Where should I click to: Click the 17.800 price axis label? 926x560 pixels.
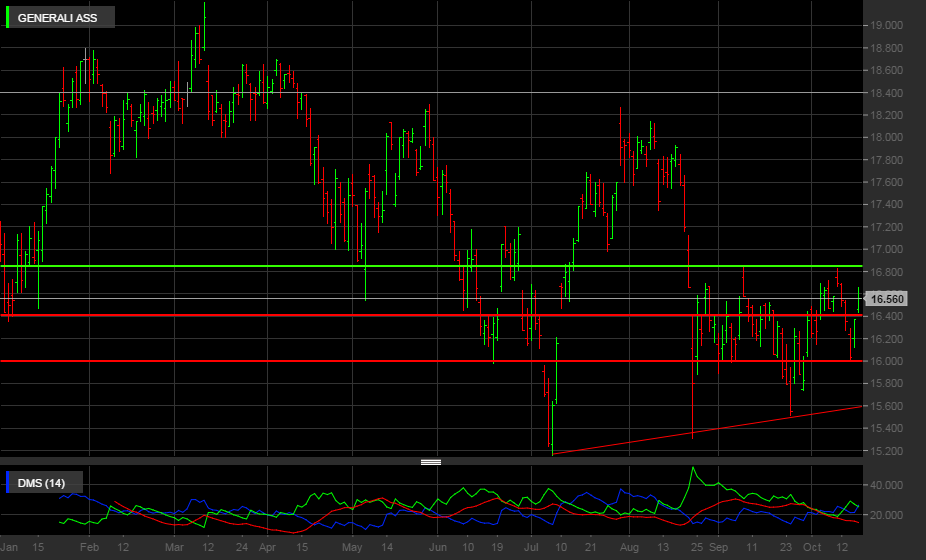(x=886, y=160)
